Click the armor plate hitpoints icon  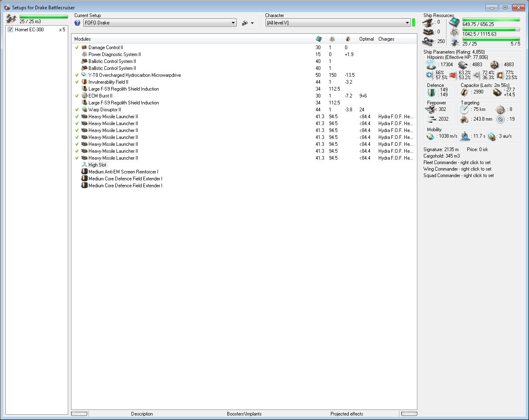[463, 65]
